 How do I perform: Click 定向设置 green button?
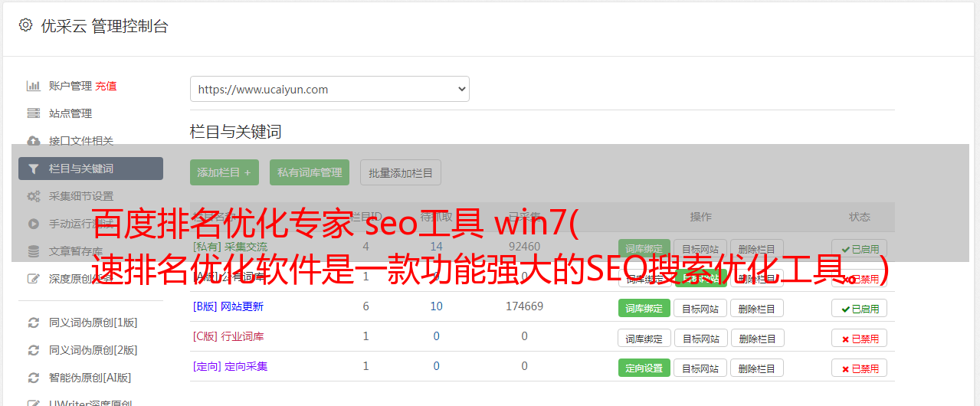[x=644, y=368]
